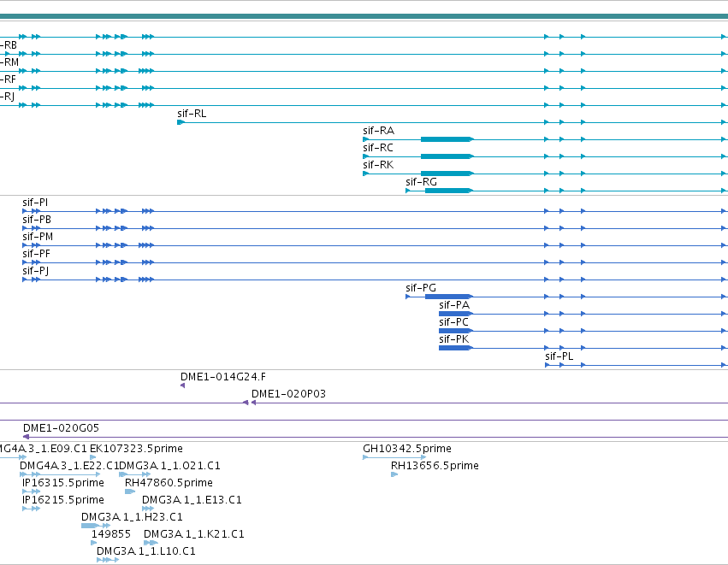Select the coding block of sif-PA
The width and height of the screenshot is (728, 565).
point(455,314)
